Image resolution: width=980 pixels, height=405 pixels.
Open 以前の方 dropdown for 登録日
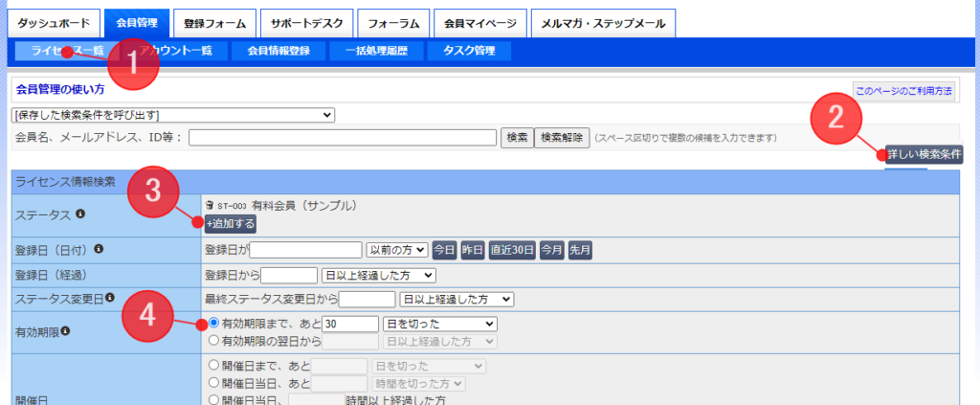[397, 251]
